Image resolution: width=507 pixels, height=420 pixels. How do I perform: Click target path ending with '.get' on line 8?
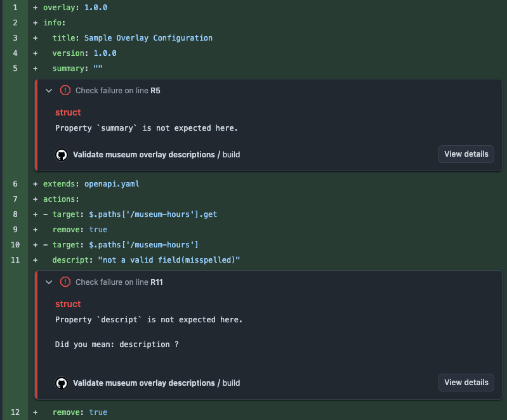pyautogui.click(x=153, y=214)
